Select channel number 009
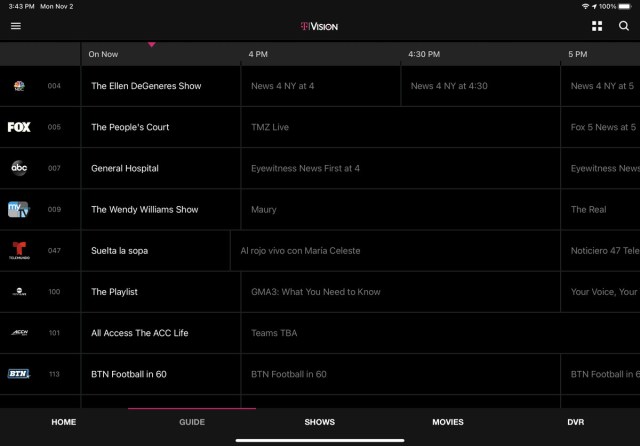 pos(54,209)
